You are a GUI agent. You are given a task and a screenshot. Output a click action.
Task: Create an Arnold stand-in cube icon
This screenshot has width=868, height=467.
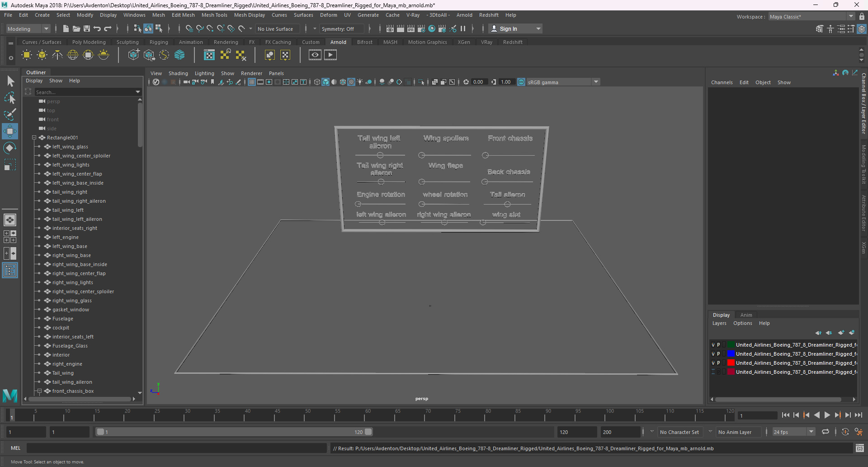pos(133,55)
